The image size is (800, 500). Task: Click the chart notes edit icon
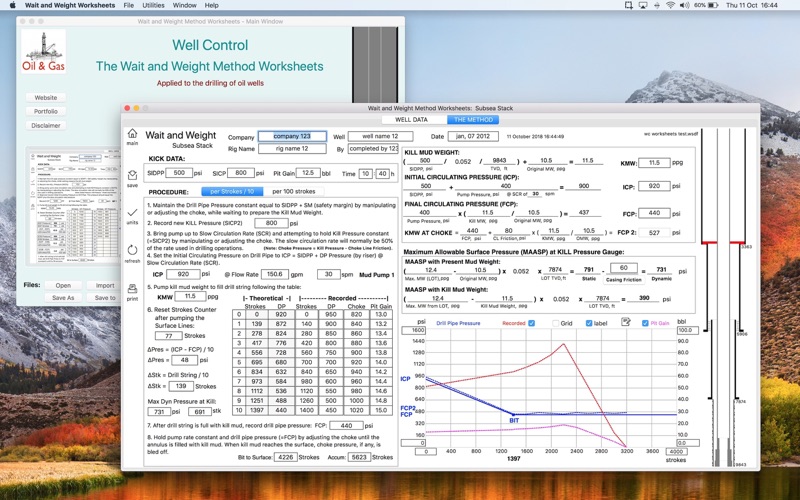626,322
